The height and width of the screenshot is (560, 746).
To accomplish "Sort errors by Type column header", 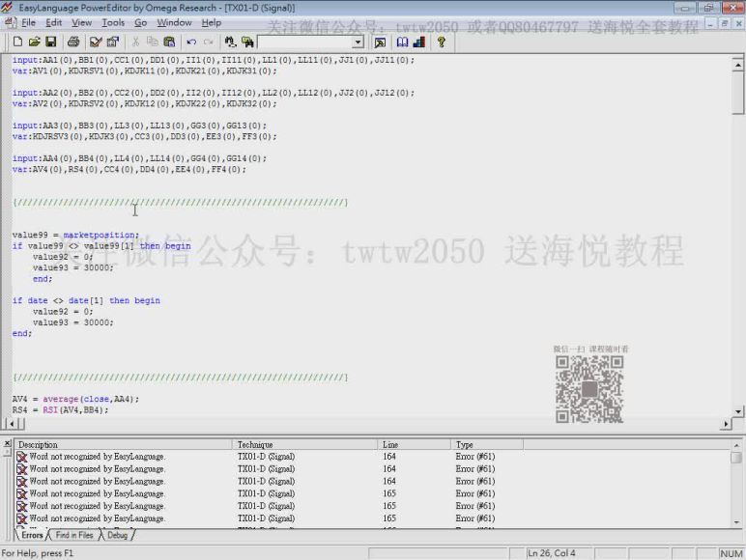I will pyautogui.click(x=487, y=444).
